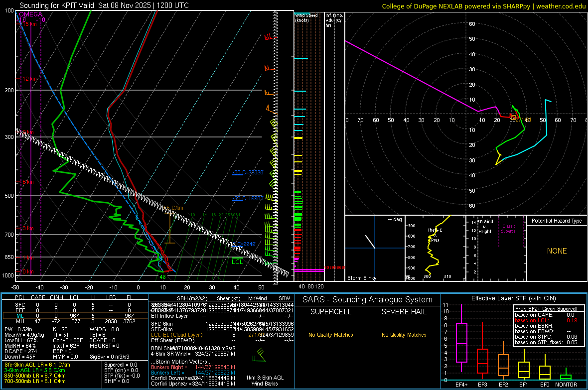Viewport: 588px width, 390px height.
Task: Click the '-20 C=16983'' height annotation
Action: (248, 198)
